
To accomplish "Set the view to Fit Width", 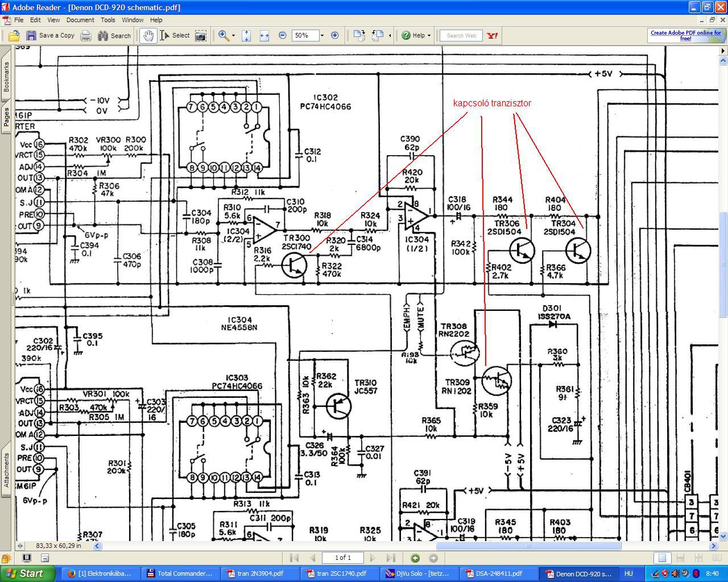I will pyautogui.click(x=264, y=36).
